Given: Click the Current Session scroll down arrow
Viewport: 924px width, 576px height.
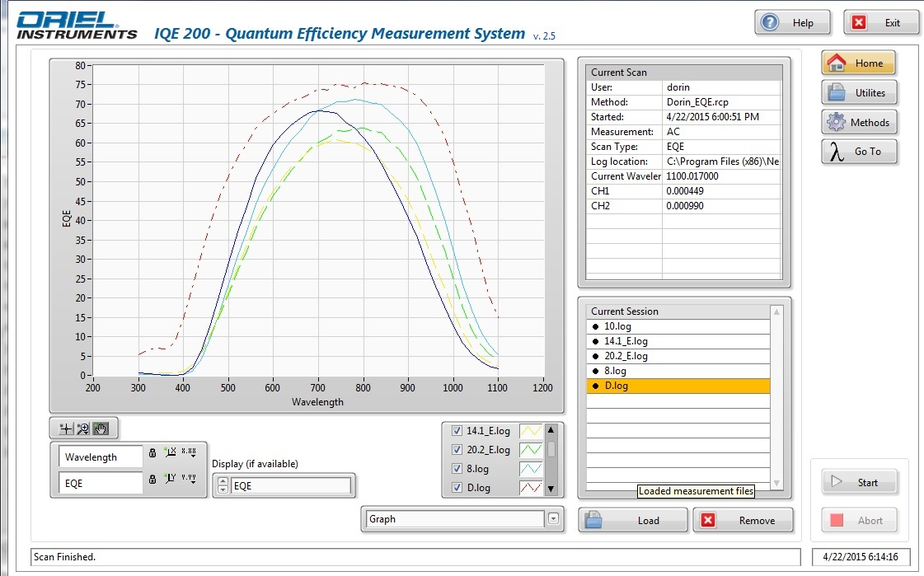Looking at the screenshot, I should point(776,483).
